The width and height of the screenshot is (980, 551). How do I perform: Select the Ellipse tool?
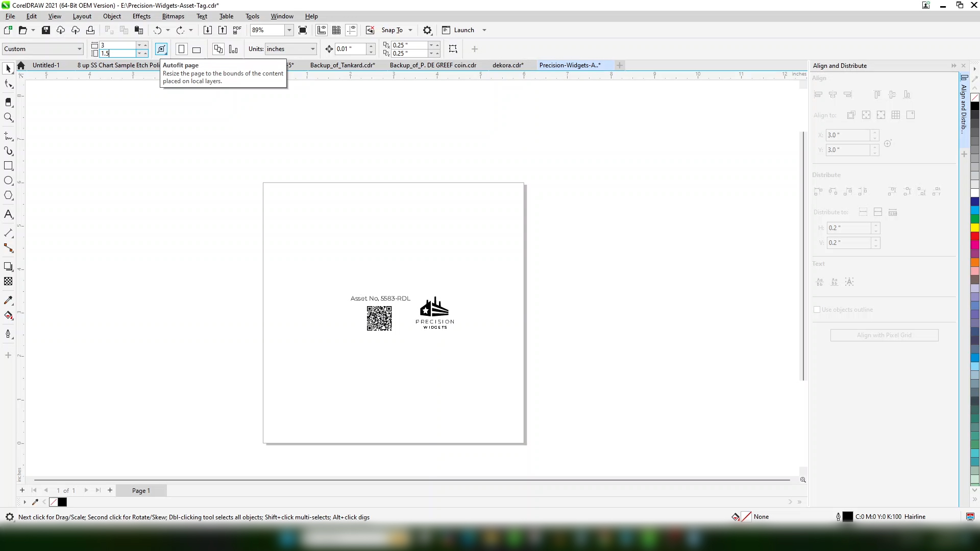(x=8, y=181)
